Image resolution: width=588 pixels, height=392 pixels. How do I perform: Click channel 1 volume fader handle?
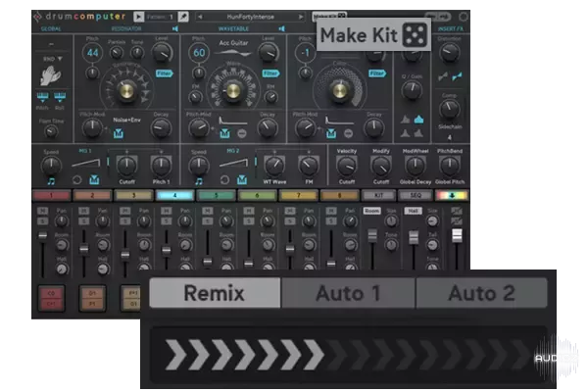pyautogui.click(x=43, y=235)
